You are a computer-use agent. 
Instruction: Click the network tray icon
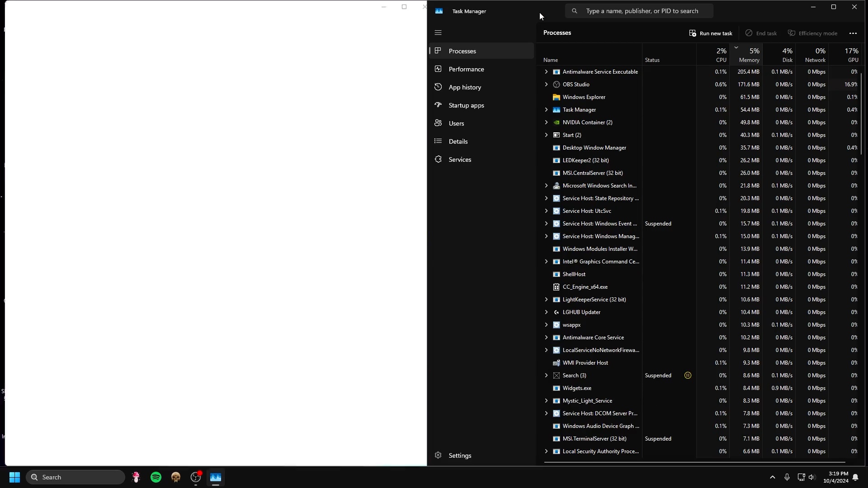click(801, 477)
